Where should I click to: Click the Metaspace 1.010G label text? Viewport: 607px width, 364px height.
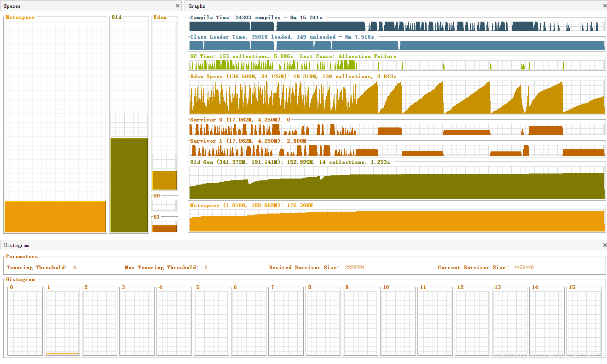pyautogui.click(x=251, y=205)
